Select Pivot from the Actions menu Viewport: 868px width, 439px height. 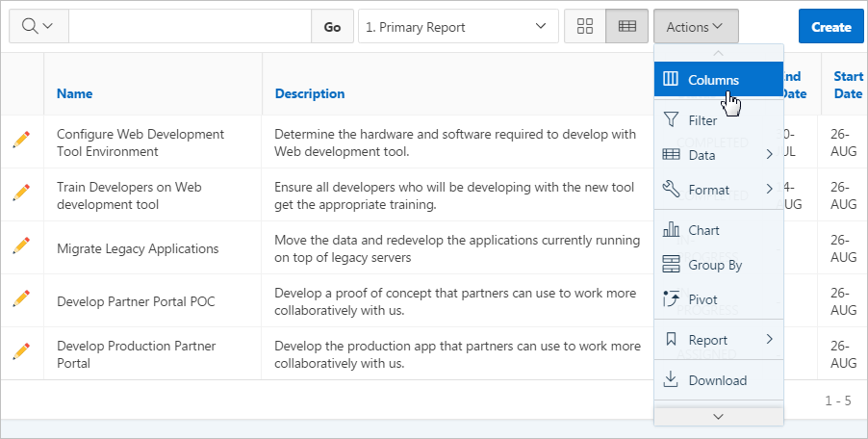click(x=702, y=299)
